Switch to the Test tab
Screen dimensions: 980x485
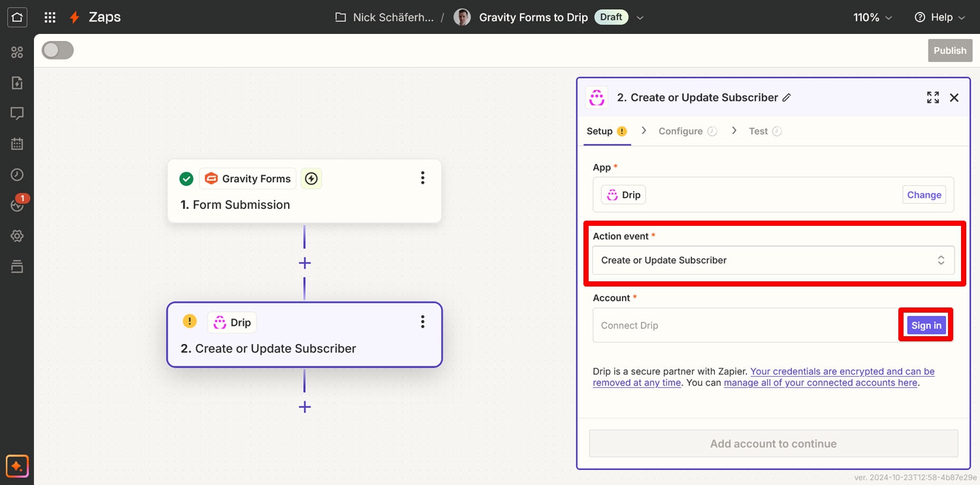point(765,131)
